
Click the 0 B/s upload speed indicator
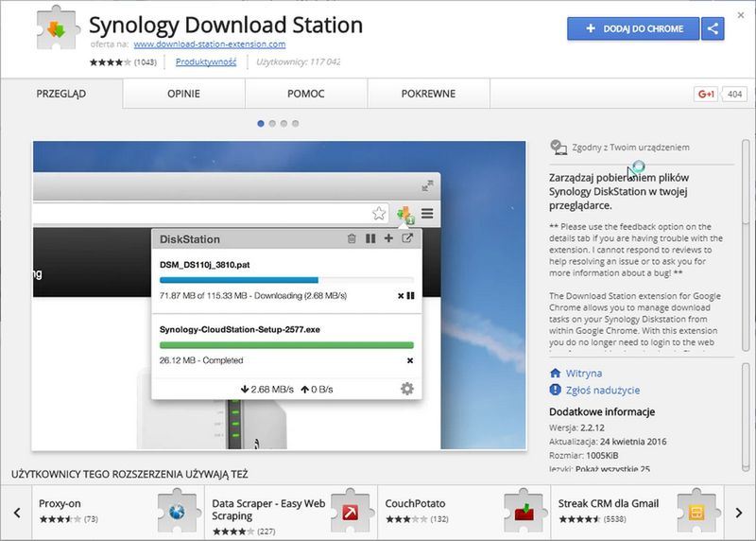pyautogui.click(x=317, y=390)
